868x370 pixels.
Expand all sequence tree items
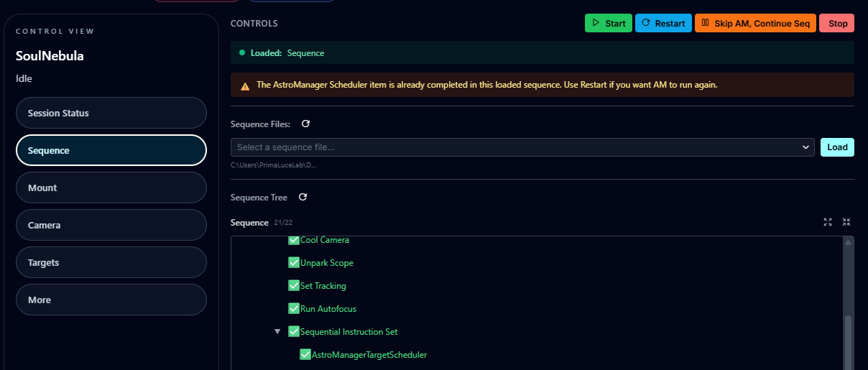click(828, 223)
